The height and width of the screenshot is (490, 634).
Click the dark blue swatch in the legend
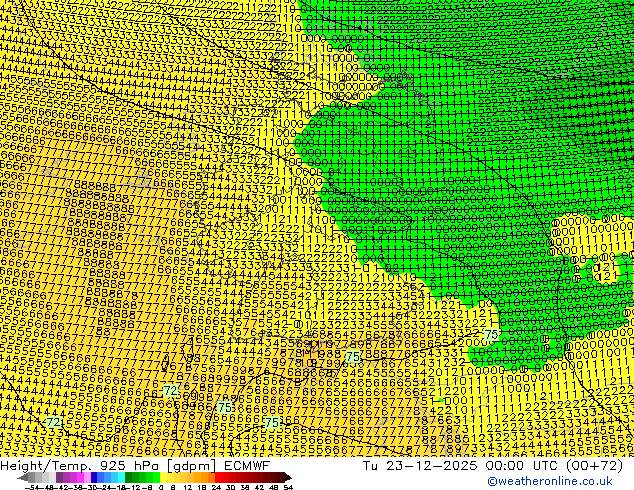coord(94,477)
